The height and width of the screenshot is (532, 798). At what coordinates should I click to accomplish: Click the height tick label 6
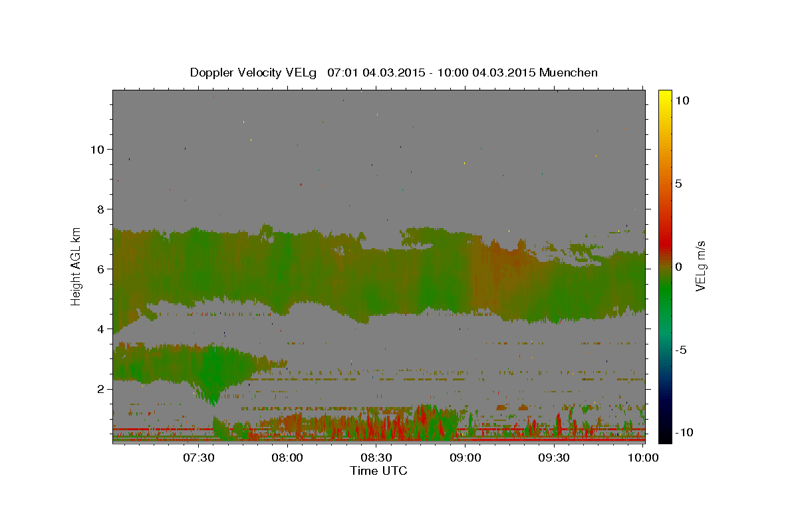100,269
